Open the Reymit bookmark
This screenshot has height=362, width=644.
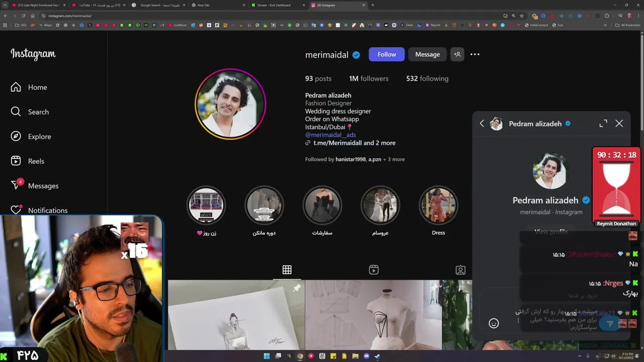pos(433,25)
